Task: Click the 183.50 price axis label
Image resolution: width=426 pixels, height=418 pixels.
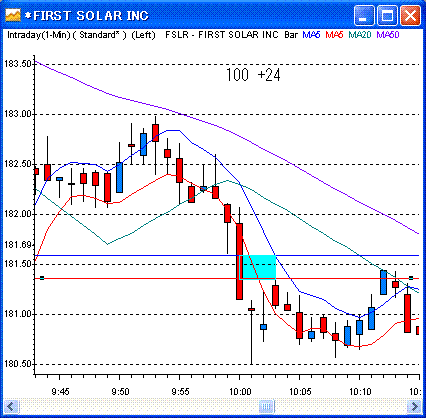Action: tap(17, 64)
